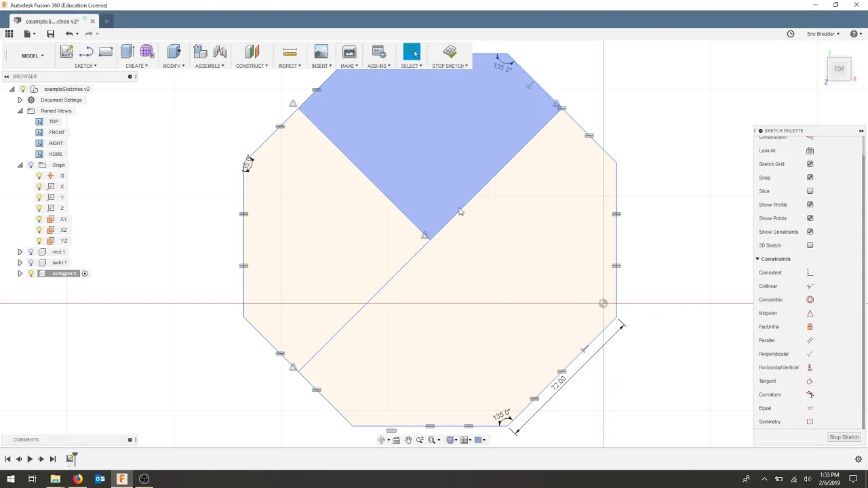
Task: Select the HOME named view
Action: click(56, 154)
